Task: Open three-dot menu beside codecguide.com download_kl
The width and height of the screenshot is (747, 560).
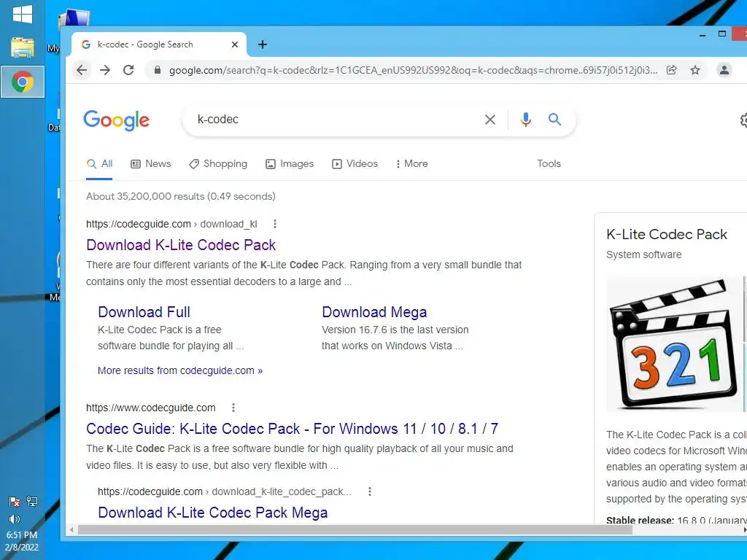Action: tap(275, 224)
